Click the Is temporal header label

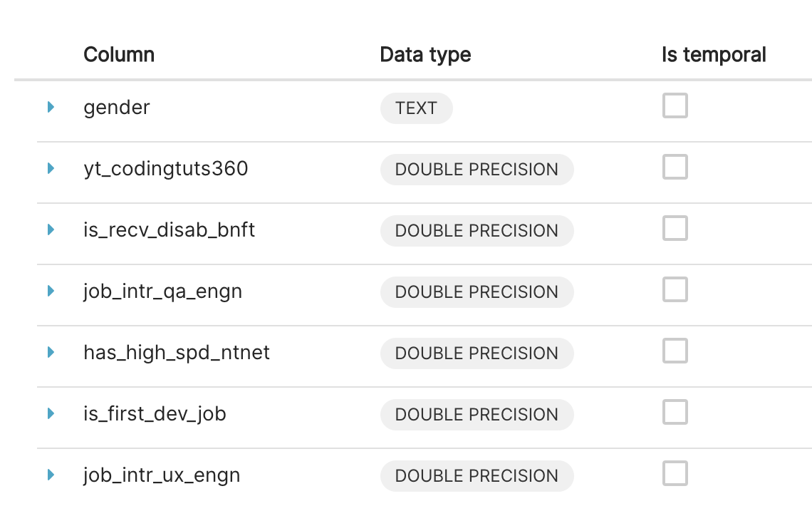(713, 54)
